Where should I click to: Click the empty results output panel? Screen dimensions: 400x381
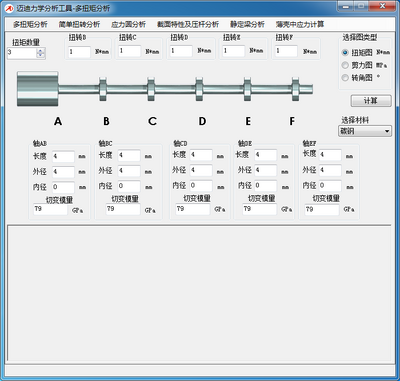(199, 293)
